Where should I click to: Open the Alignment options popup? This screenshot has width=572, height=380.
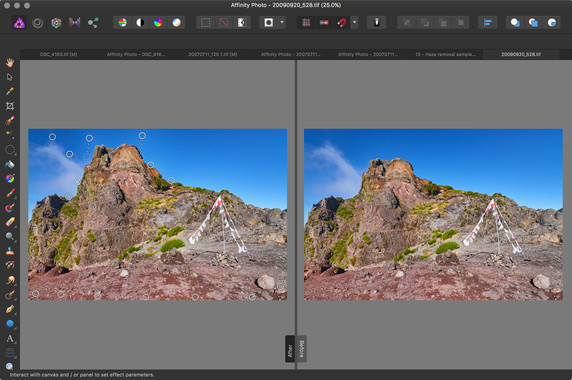coord(487,23)
